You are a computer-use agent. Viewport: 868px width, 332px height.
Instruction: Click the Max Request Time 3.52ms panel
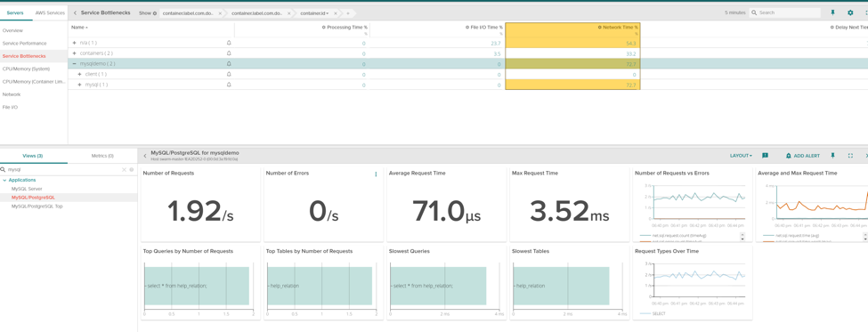tap(569, 205)
